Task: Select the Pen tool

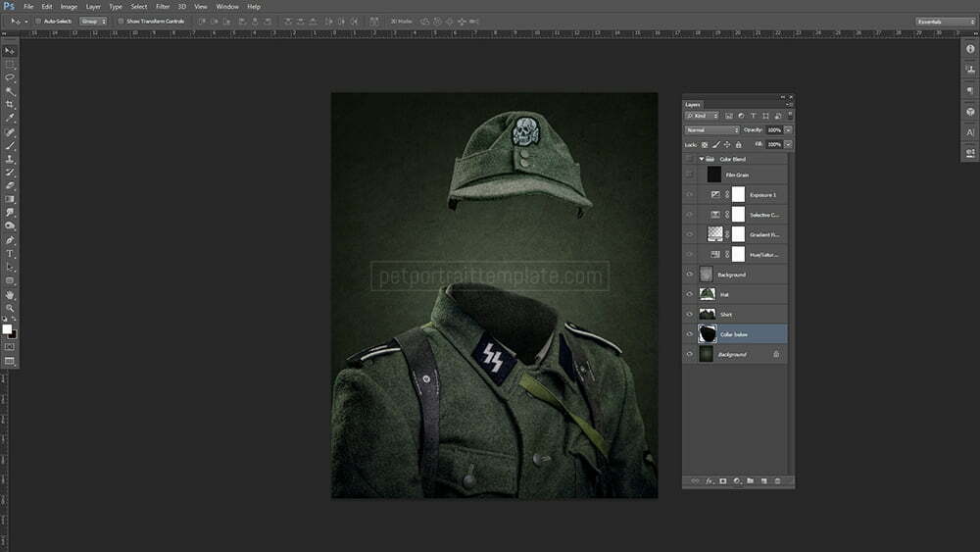Action: pyautogui.click(x=10, y=240)
